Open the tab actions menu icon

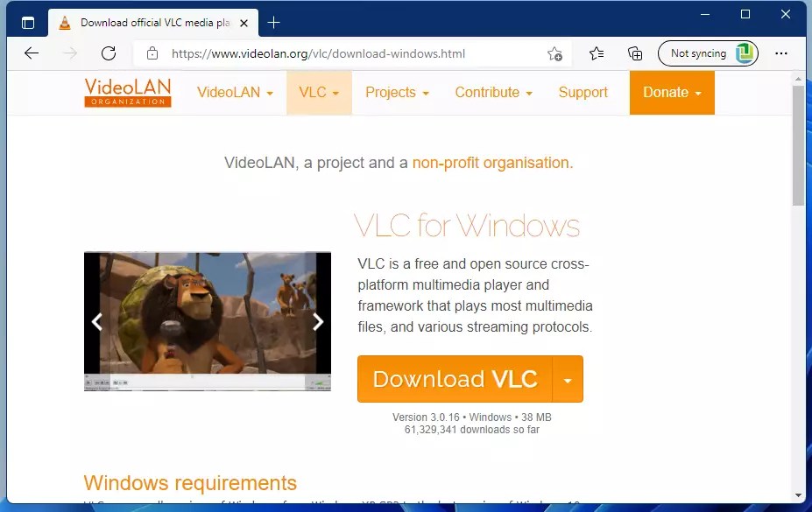tap(28, 23)
